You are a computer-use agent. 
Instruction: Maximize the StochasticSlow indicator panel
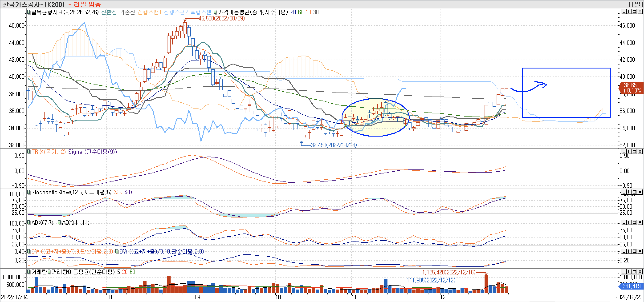coord(635,192)
